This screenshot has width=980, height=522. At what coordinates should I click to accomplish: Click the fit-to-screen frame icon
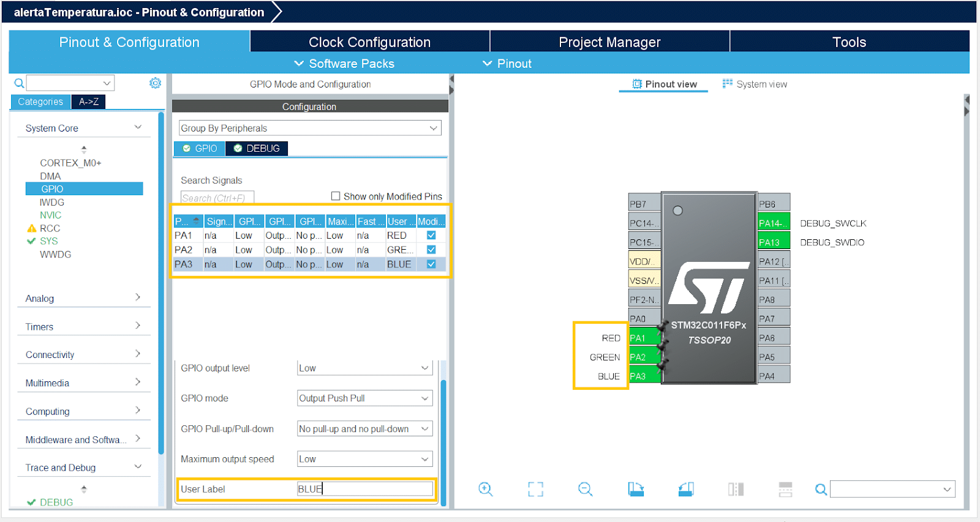(x=535, y=489)
